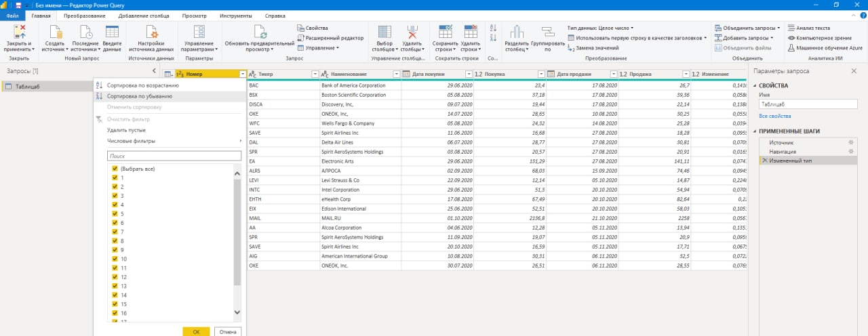The image size is (868, 336).
Task: Open Тикер column filter dropdown
Action: tap(314, 74)
